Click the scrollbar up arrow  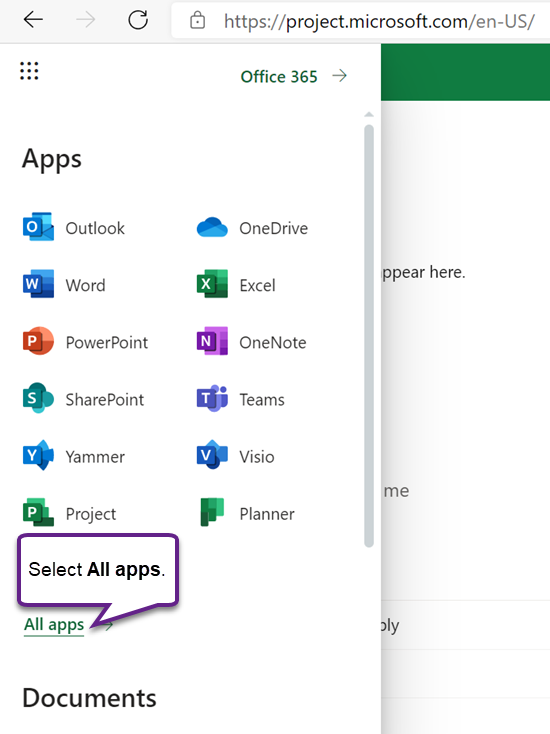(x=369, y=115)
